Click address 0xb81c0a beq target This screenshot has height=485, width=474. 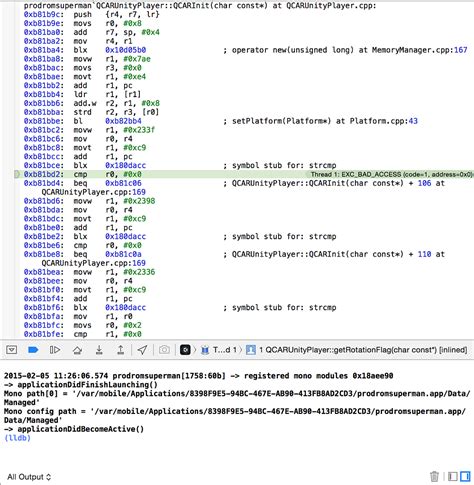click(x=123, y=254)
